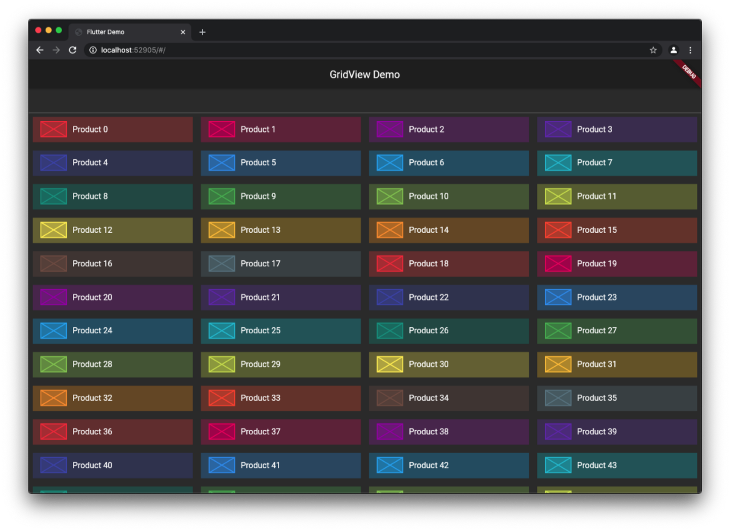Viewport: 730px width, 531px height.
Task: Bookmark this page with the star icon
Action: coord(653,50)
